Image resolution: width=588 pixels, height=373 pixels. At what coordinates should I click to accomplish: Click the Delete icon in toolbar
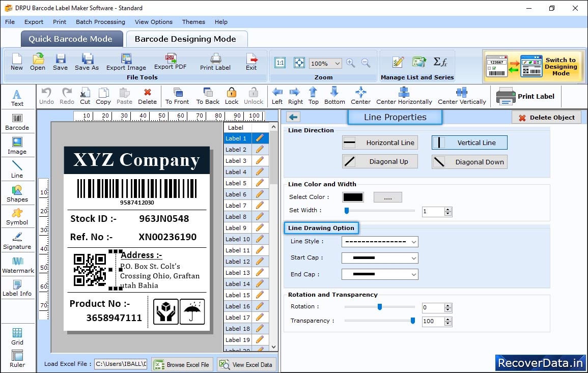coord(147,96)
